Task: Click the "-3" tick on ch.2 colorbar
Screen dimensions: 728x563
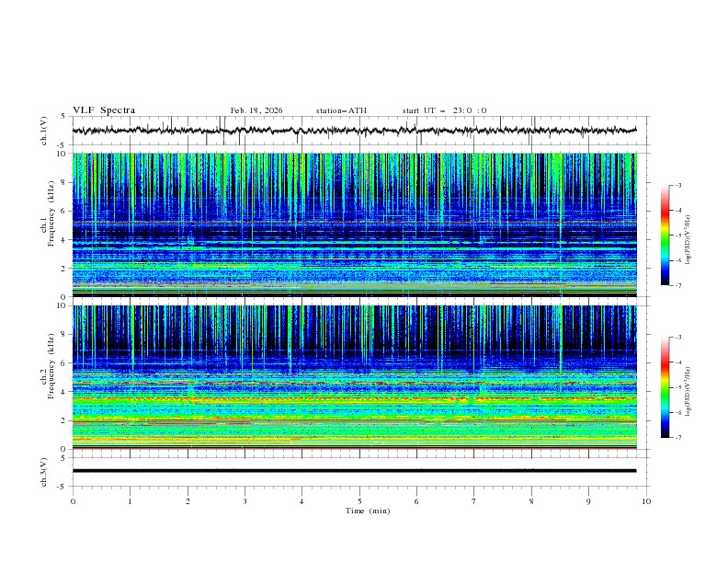Action: tap(678, 338)
